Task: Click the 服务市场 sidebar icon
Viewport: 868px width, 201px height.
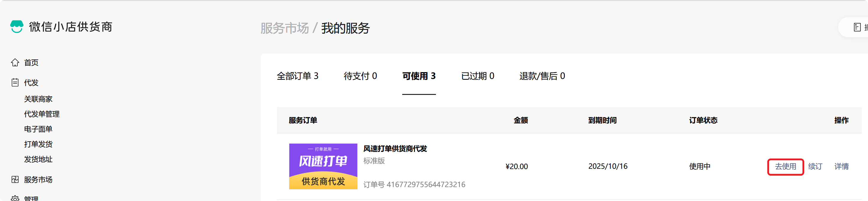Action: (x=15, y=179)
